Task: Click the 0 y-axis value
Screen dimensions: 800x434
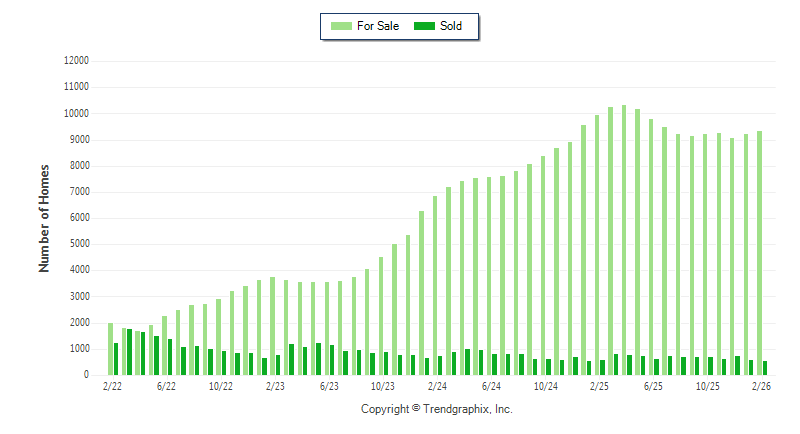Action: pyautogui.click(x=87, y=375)
